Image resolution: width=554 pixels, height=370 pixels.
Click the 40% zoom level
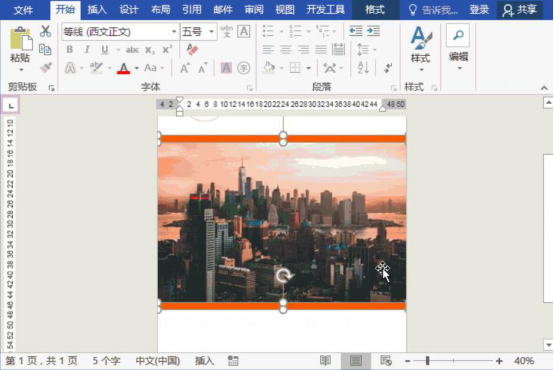tap(524, 361)
